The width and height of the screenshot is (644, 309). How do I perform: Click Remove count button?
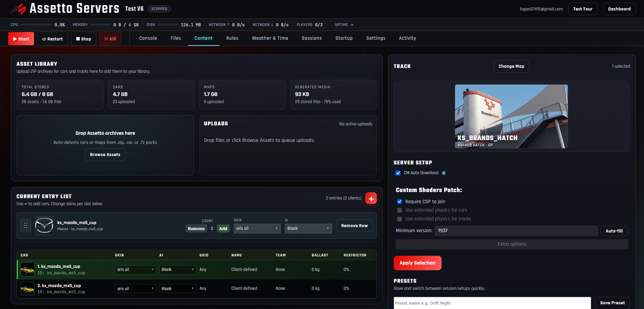pos(196,228)
